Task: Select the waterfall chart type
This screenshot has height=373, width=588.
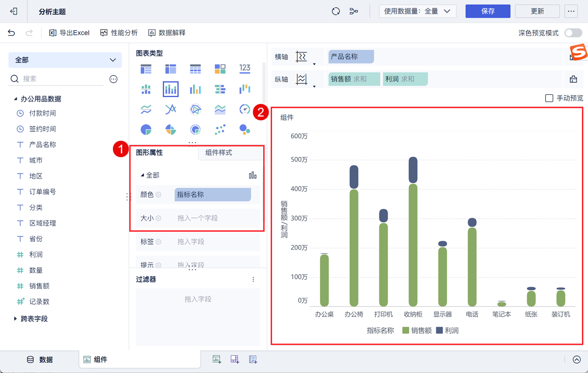Action: coord(245,89)
